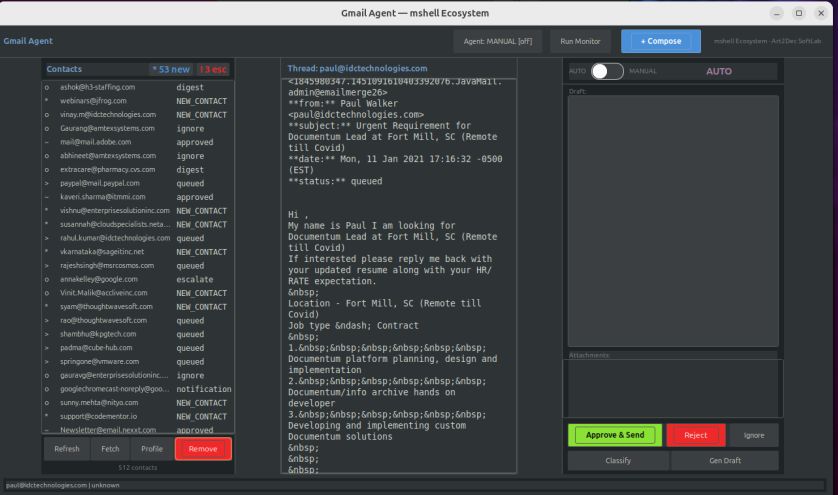Classify the selected thread
Screen dimensions: 838x495
click(x=618, y=460)
